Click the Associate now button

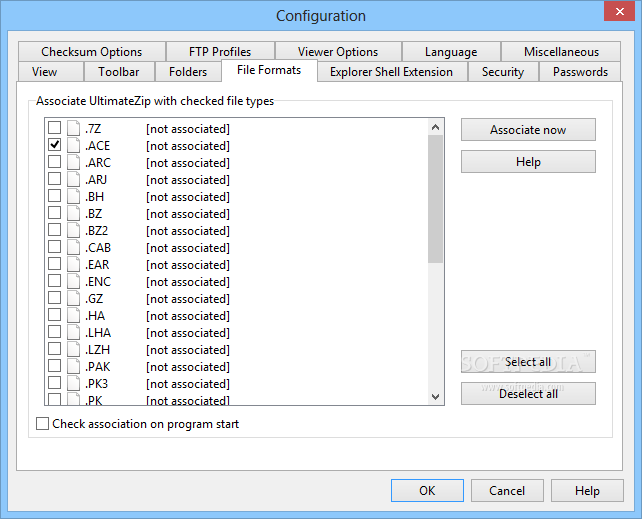(x=528, y=130)
